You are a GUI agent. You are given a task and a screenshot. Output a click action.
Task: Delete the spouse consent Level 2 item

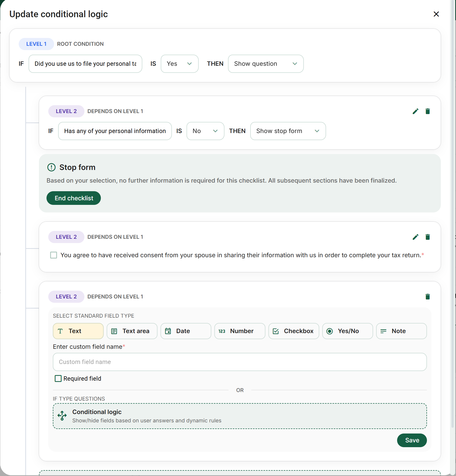tap(427, 237)
